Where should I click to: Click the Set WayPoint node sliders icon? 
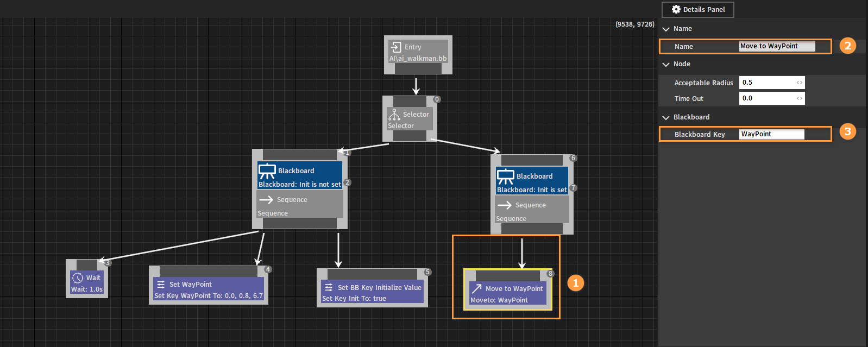click(161, 285)
